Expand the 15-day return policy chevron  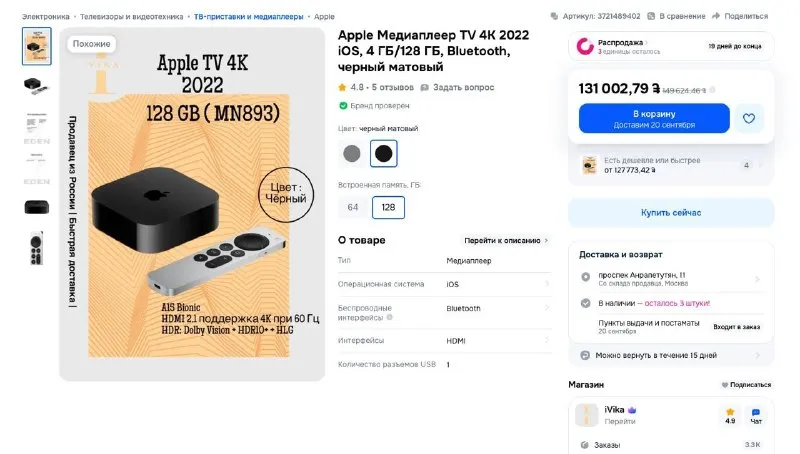(x=757, y=355)
